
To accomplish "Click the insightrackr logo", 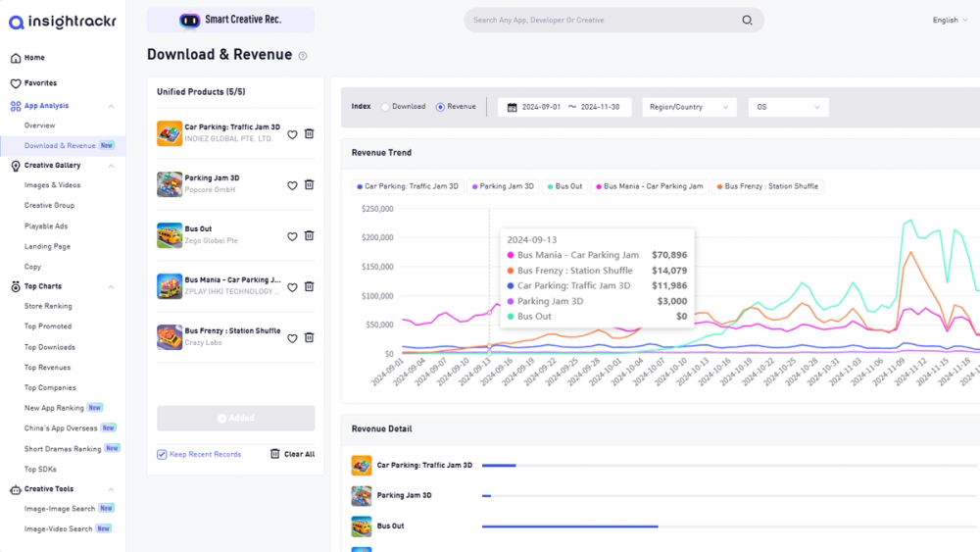I will pos(63,22).
